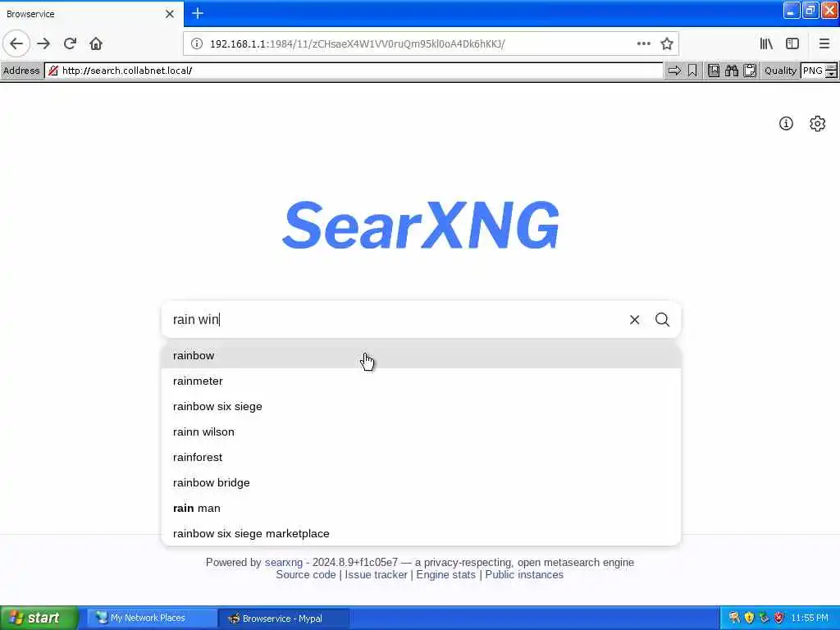Image resolution: width=840 pixels, height=630 pixels.
Task: Bookmark this page with the star
Action: (666, 43)
